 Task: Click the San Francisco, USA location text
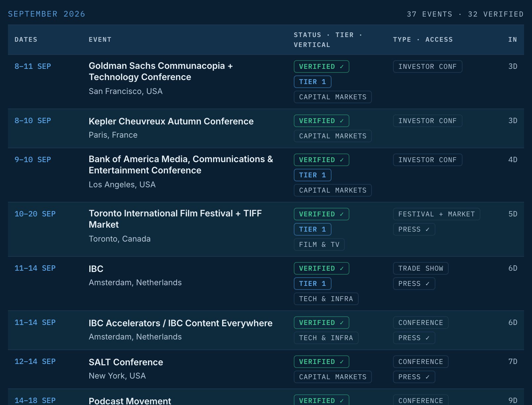125,91
